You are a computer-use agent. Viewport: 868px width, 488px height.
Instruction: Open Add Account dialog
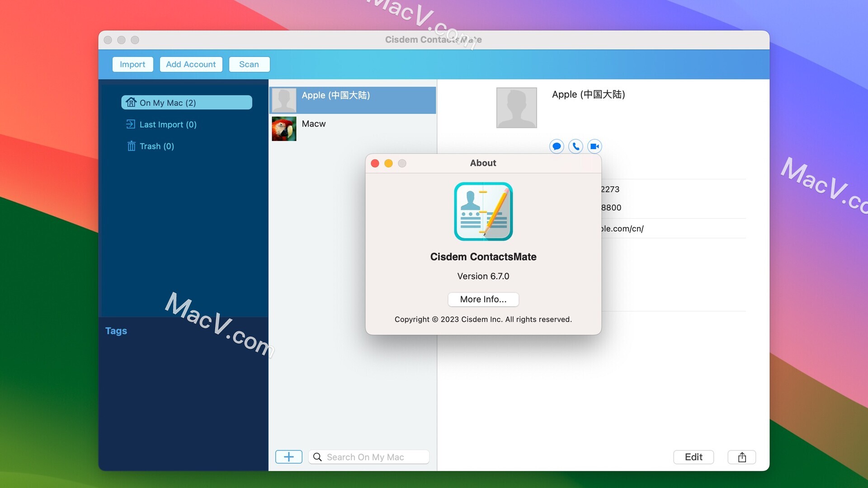coord(191,64)
